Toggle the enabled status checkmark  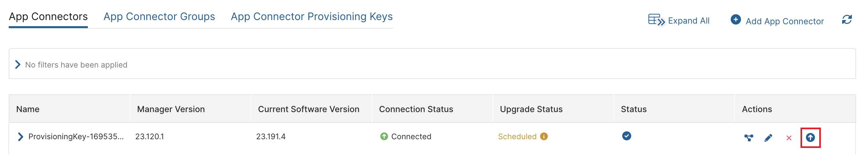[x=626, y=136]
